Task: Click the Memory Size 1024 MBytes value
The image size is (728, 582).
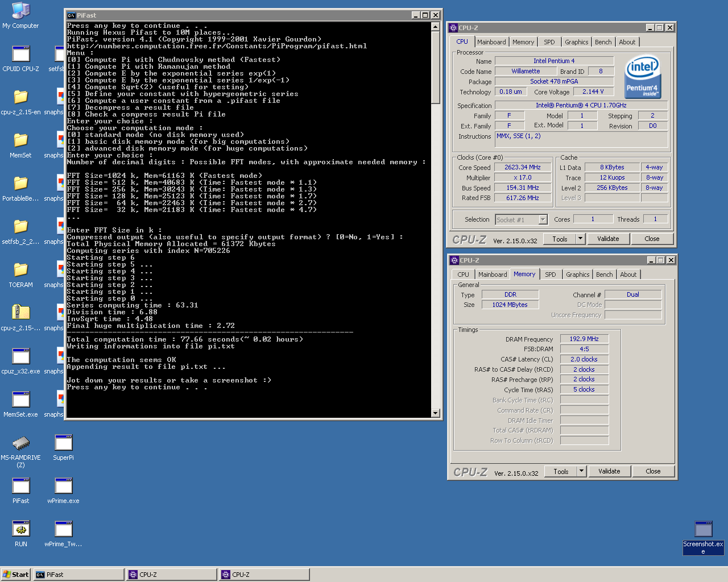Action: pos(510,305)
